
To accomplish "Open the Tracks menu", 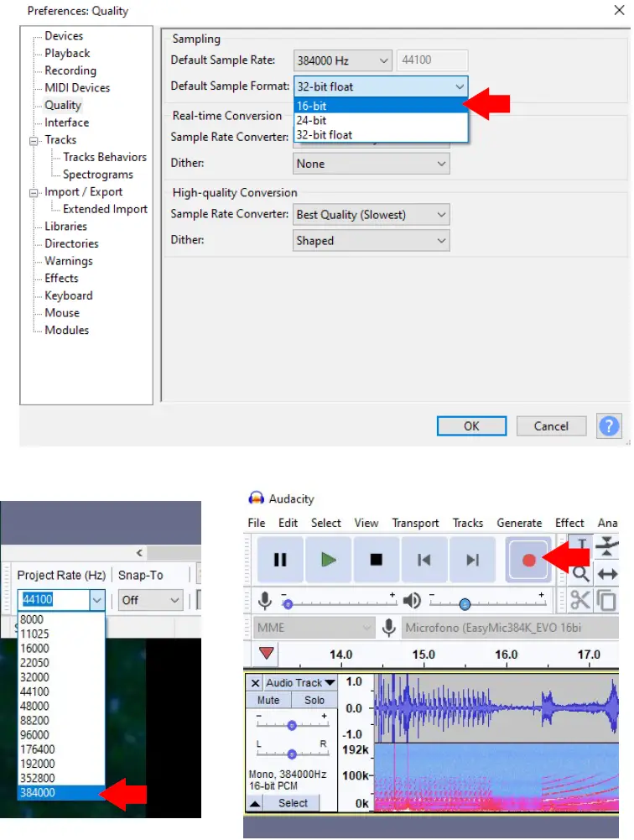I will [467, 523].
